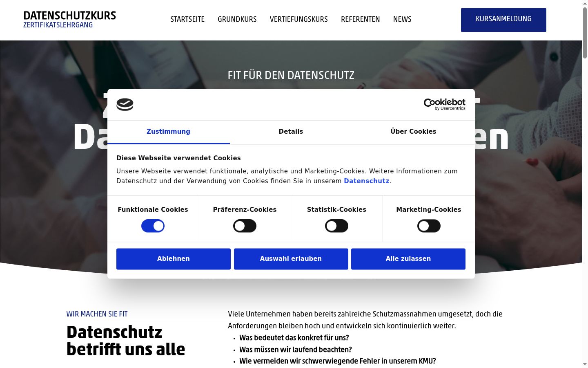Click the Alle zulassen button
This screenshot has width=588, height=368.
408,259
